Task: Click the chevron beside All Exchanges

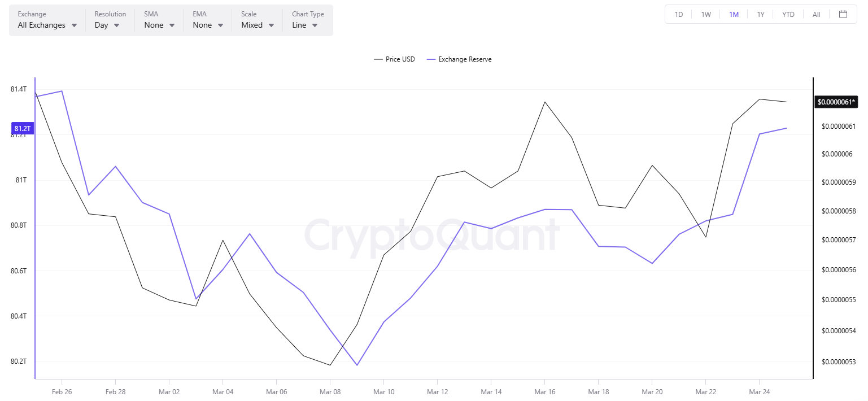Action: click(x=75, y=25)
